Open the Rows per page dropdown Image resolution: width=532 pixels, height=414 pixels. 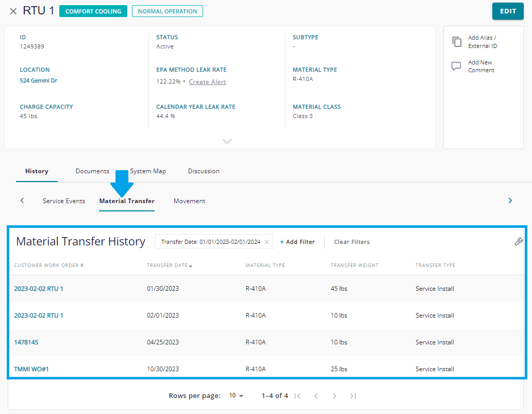236,395
